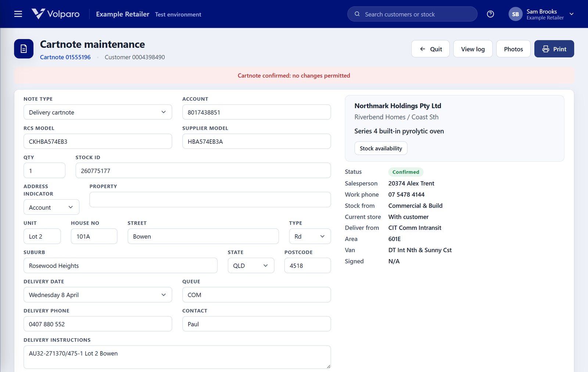The height and width of the screenshot is (372, 588).
Task: Click van value 'DT Int Nth & Sunny Cst'
Action: pyautogui.click(x=420, y=250)
